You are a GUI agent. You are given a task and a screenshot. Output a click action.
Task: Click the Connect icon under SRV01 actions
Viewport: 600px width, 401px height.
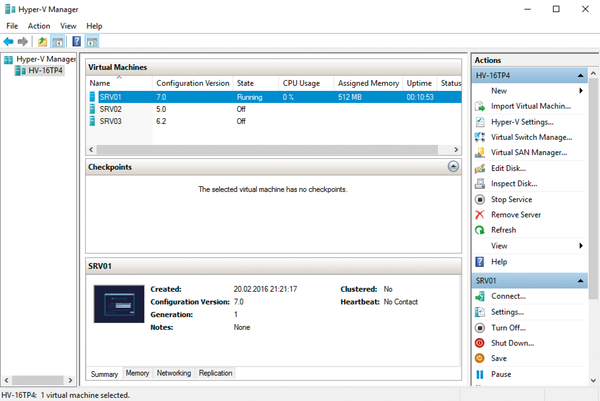480,296
